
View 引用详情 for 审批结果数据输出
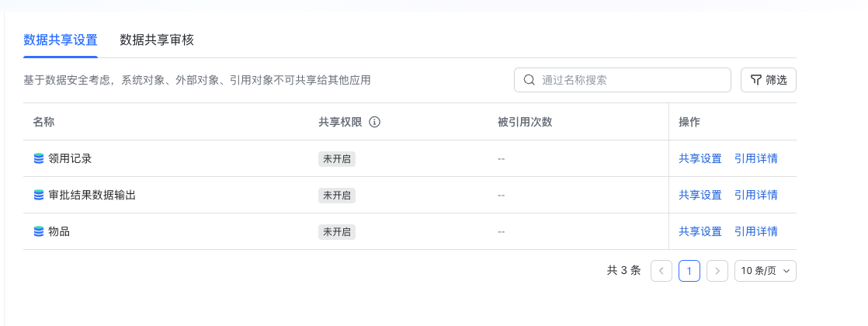click(756, 195)
